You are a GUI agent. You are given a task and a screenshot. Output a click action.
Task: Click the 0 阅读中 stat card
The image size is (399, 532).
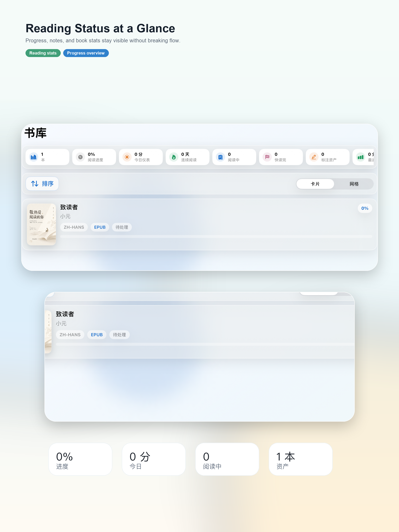(x=234, y=157)
